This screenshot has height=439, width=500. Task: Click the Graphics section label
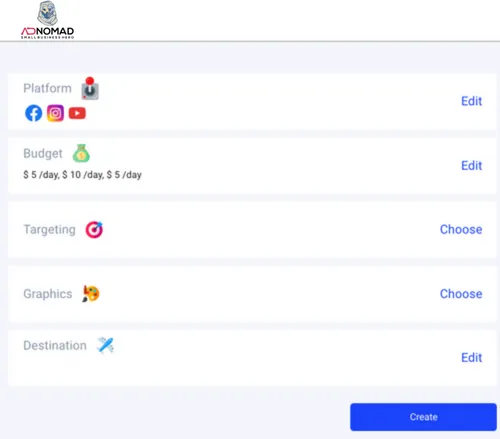coord(48,294)
